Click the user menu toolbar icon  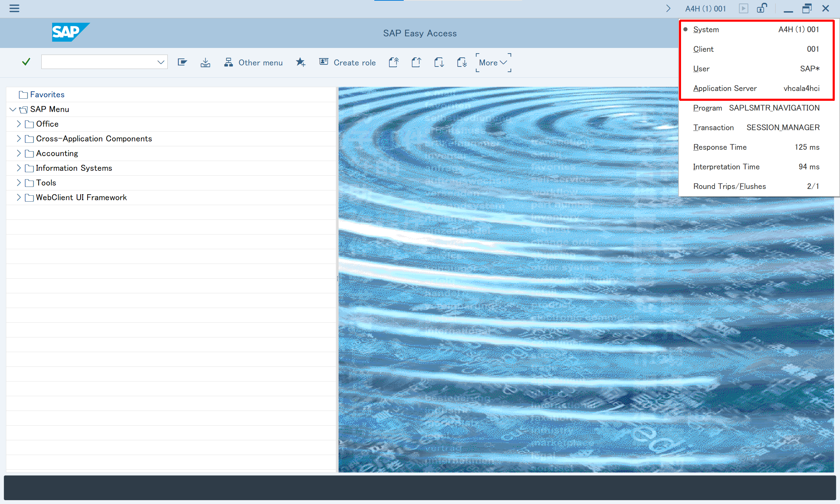point(182,62)
